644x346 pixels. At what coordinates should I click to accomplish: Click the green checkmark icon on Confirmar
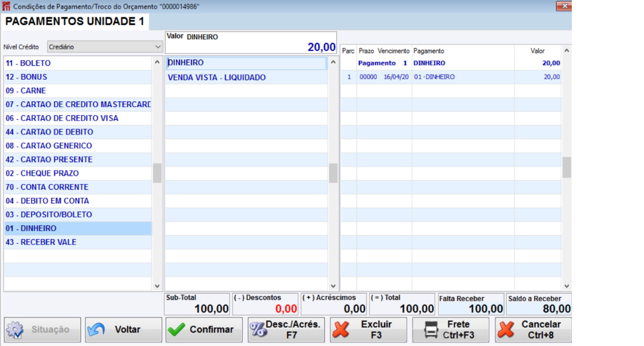click(x=177, y=329)
